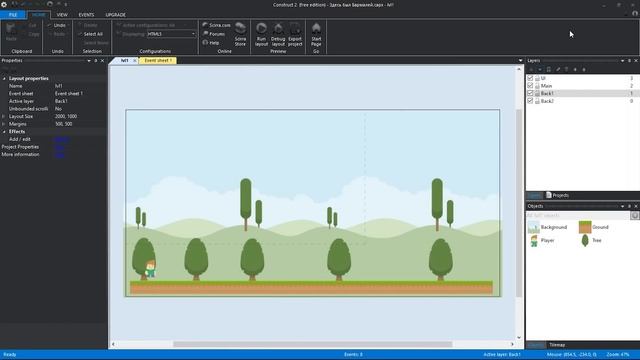640x360 pixels.
Task: Open the layout tabs list dropdown arrow
Action: [x=520, y=60]
